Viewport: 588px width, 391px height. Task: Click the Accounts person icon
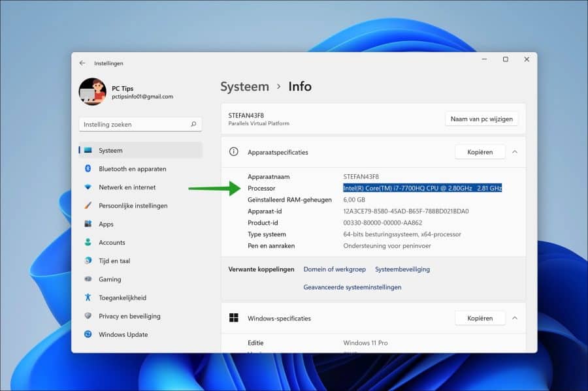[x=88, y=242]
